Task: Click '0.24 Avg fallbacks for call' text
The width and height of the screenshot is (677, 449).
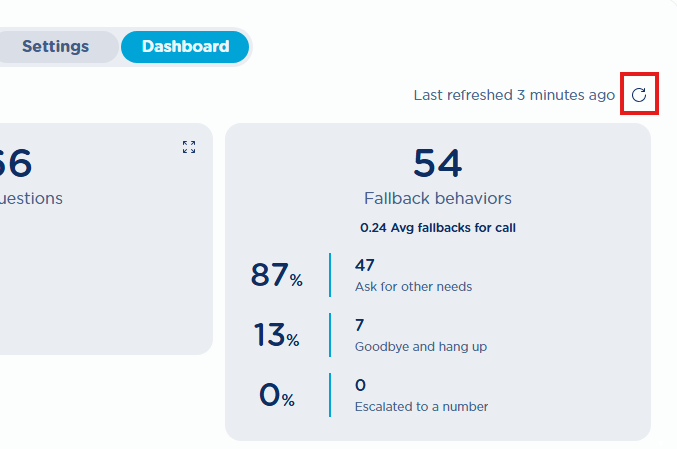Action: coord(438,227)
